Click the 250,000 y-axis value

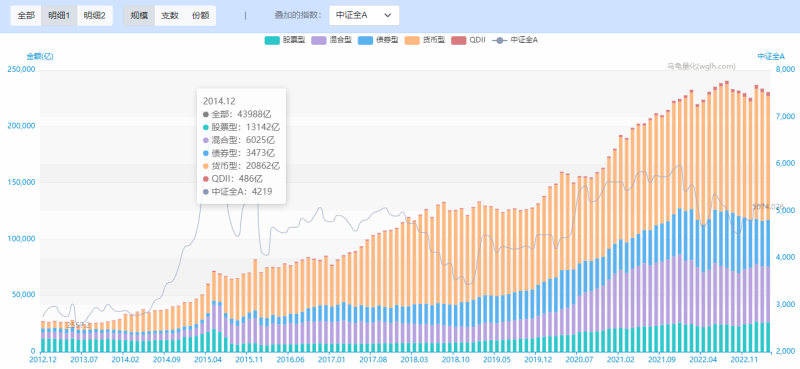[21, 69]
